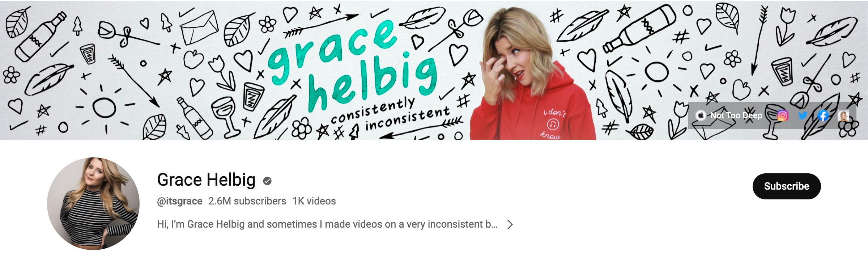The height and width of the screenshot is (262, 868).
Task: Open the Facebook link in banner
Action: coord(823,116)
